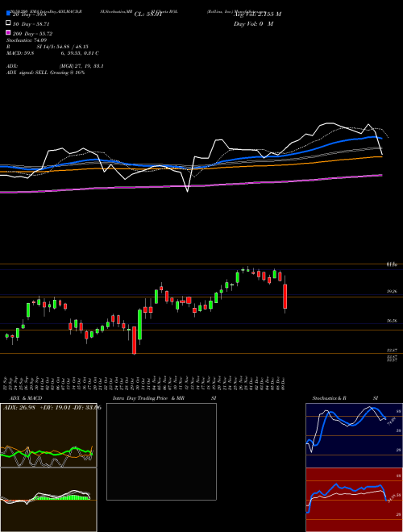Click the long red candle touching 53.87 line
The image size is (403, 532).
135,340
